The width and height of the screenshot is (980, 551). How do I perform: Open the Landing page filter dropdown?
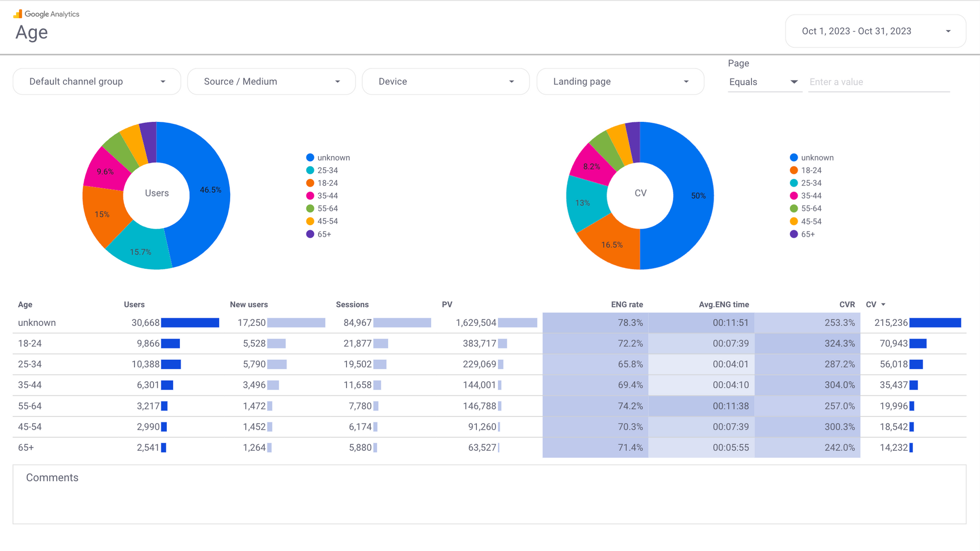[620, 82]
